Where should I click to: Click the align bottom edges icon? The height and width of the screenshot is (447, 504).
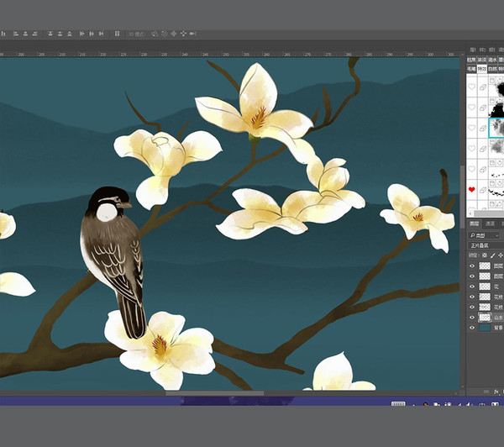[x=4, y=34]
